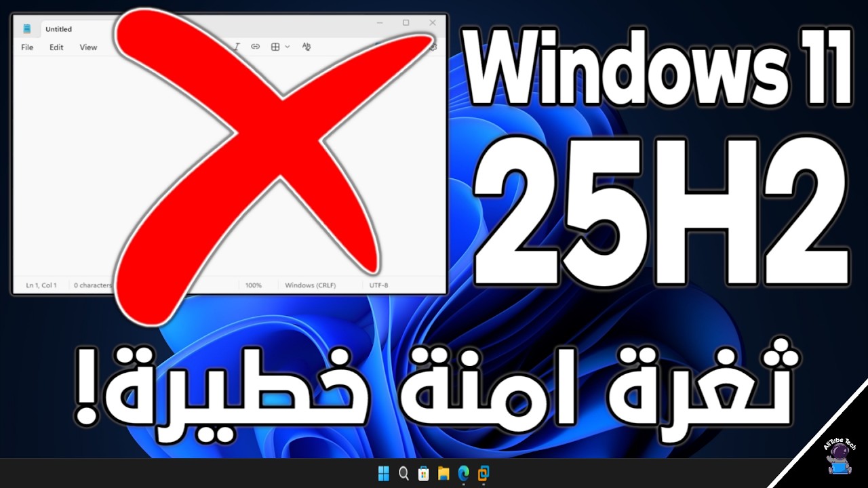868x488 pixels.
Task: Launch Microsoft Store from the taskbar
Action: click(423, 473)
